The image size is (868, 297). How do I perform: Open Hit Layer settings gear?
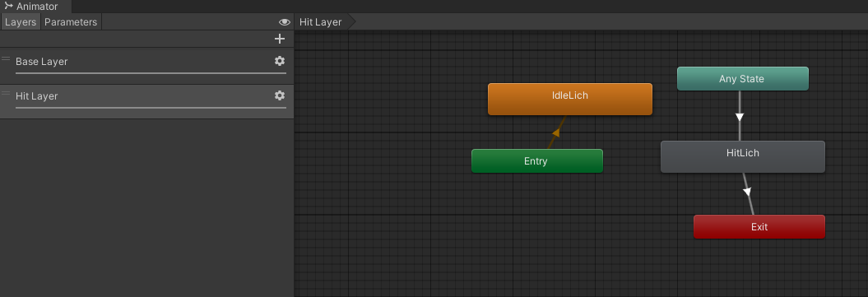[x=280, y=95]
